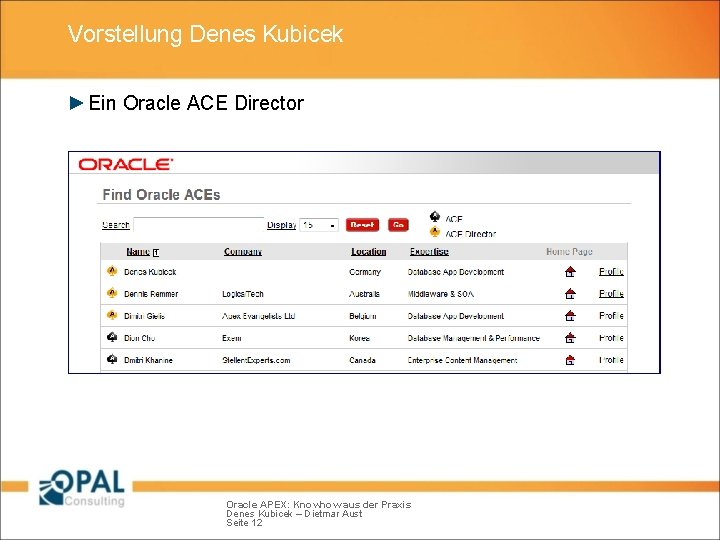Click bullet text Ein Oracle ACE Director
Viewport: 720px width, 540px height.
pyautogui.click(x=196, y=103)
